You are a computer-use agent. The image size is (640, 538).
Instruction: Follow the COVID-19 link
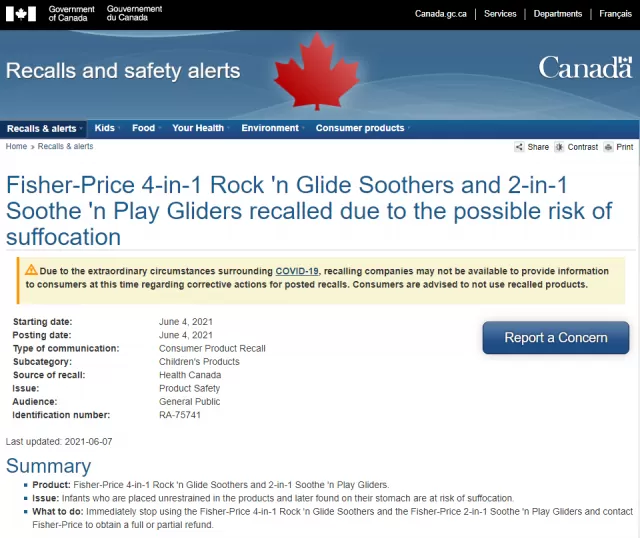click(x=297, y=271)
